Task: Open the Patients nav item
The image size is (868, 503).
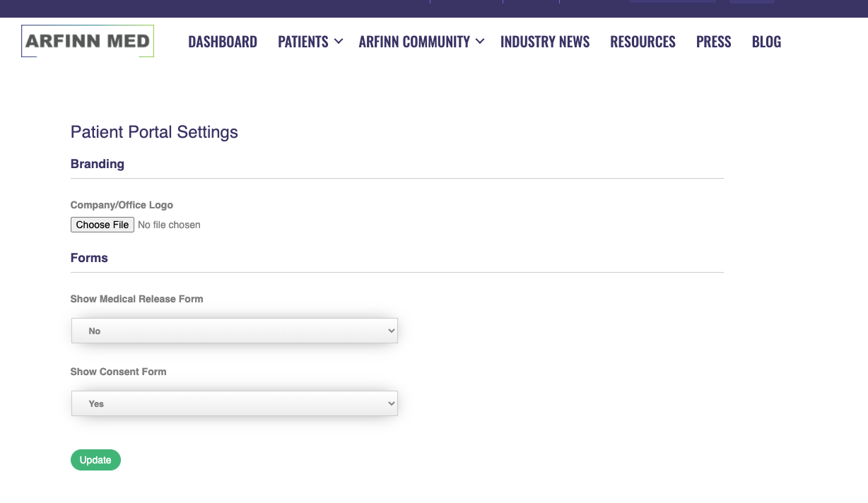Action: point(303,42)
